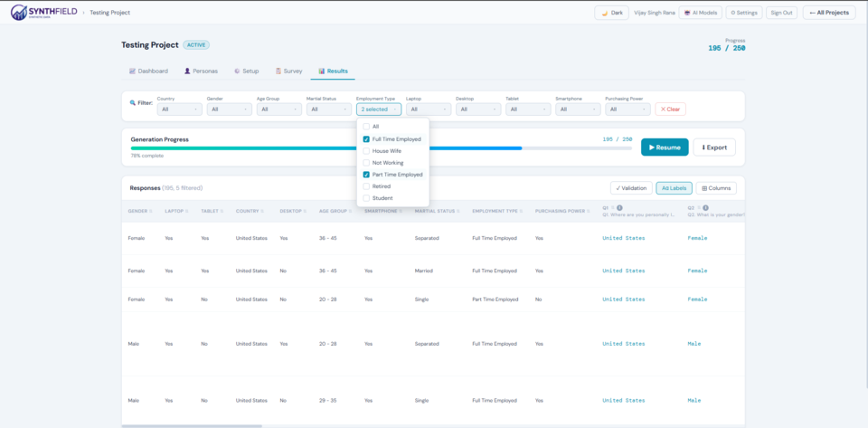Click the Q1 column sort icon
This screenshot has width=868, height=428.
(x=613, y=207)
